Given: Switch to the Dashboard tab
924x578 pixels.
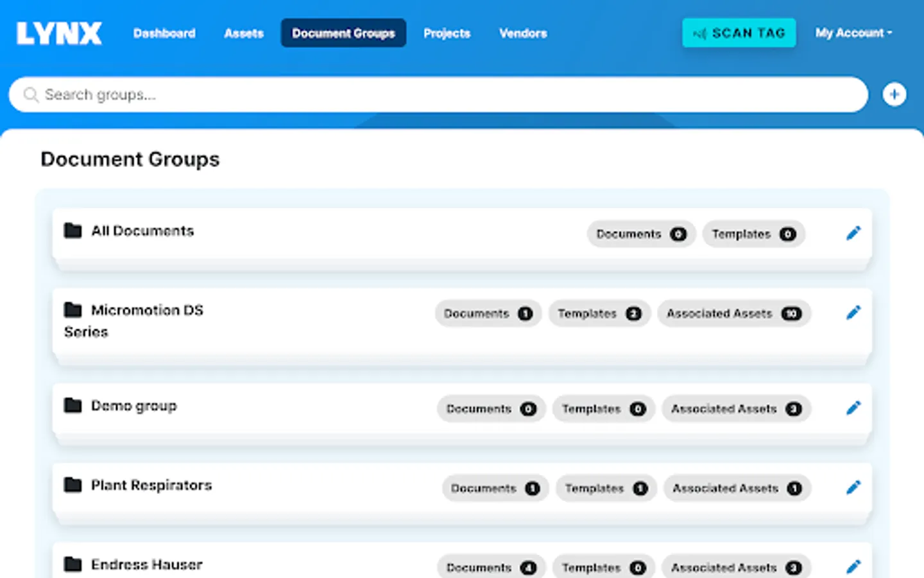Looking at the screenshot, I should [164, 33].
